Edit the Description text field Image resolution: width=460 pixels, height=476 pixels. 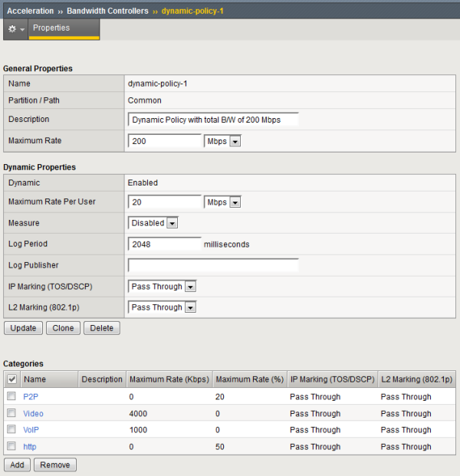coord(213,120)
